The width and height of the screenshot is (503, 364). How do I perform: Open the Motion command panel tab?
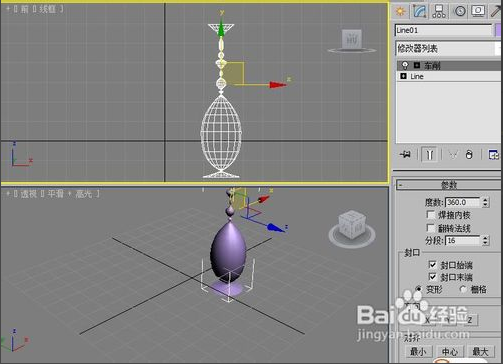click(x=460, y=11)
